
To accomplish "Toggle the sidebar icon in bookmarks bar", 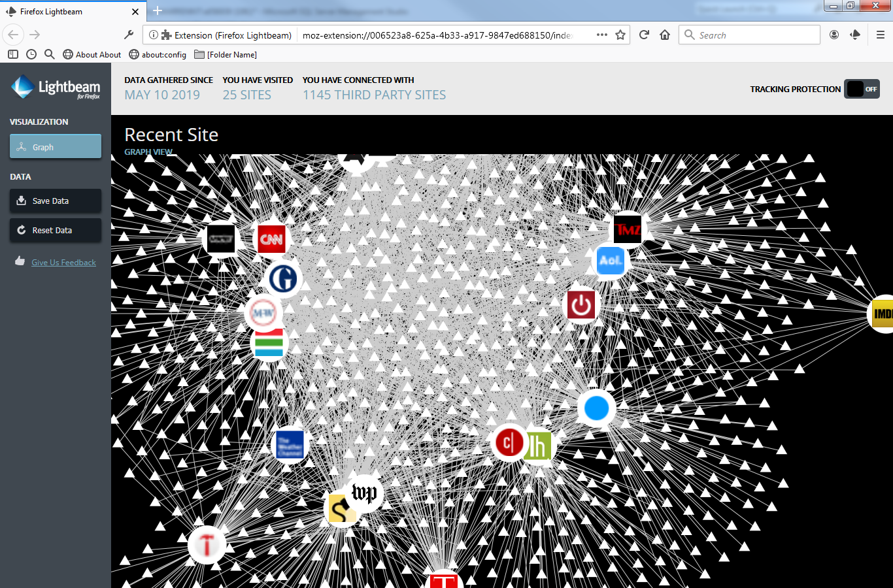I will pos(13,54).
